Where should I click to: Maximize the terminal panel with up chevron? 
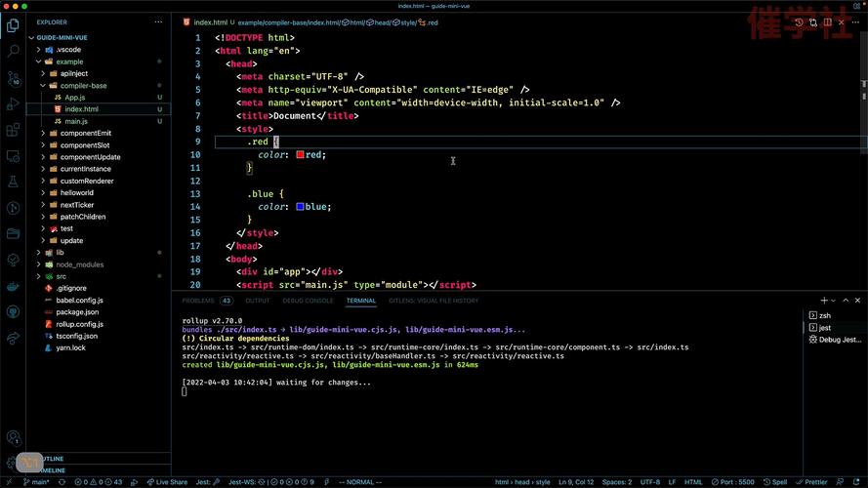tap(846, 301)
